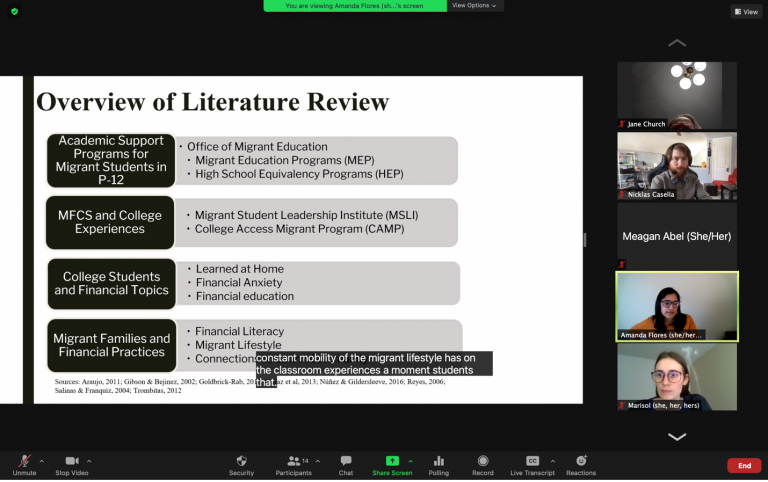Open the View Options dropdown
Screen dimensions: 768x482
pyautogui.click(x=473, y=5)
